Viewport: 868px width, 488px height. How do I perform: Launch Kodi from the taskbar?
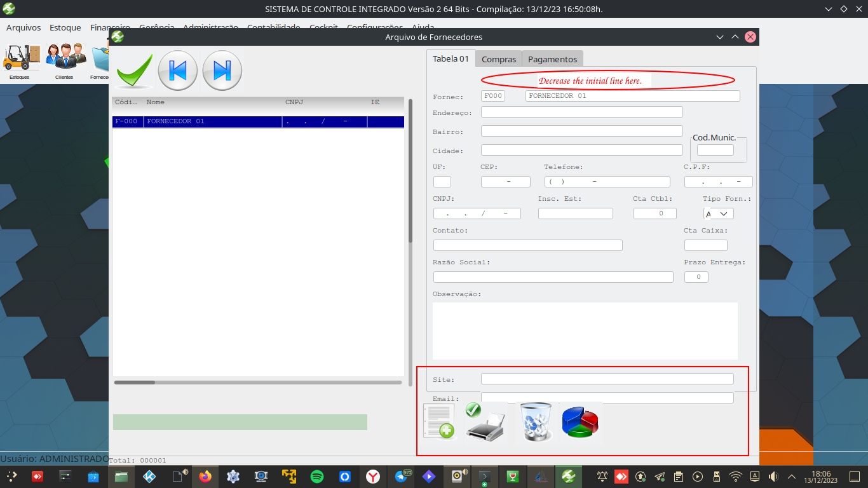(150, 476)
